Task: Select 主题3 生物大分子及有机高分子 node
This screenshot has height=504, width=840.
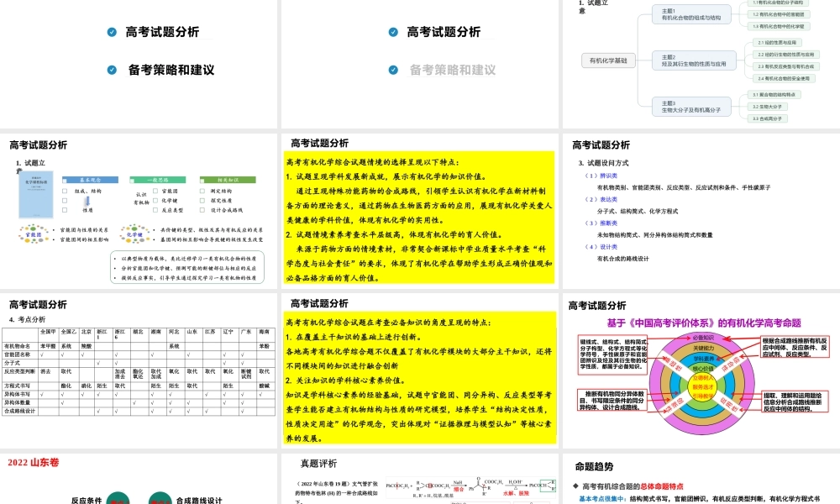Action: click(691, 107)
